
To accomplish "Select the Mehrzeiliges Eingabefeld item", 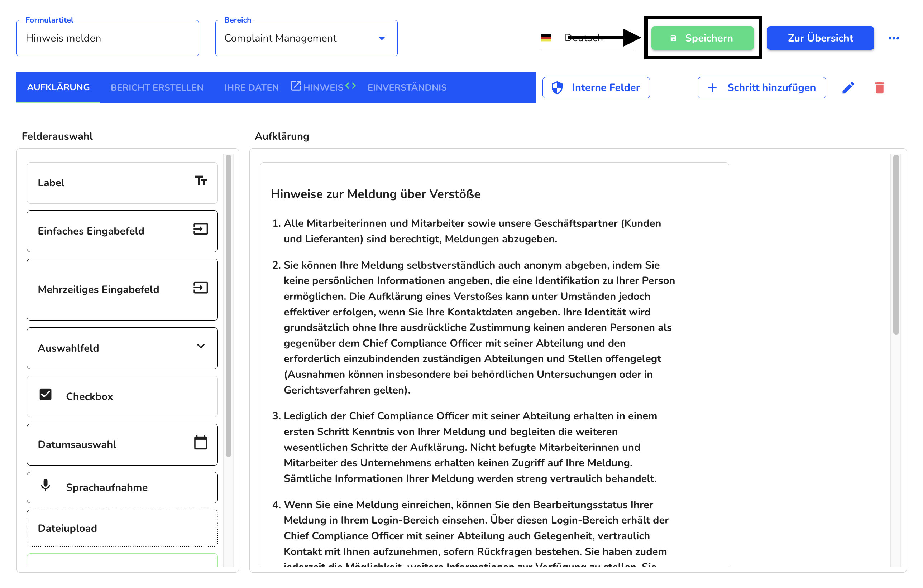I will click(x=122, y=290).
